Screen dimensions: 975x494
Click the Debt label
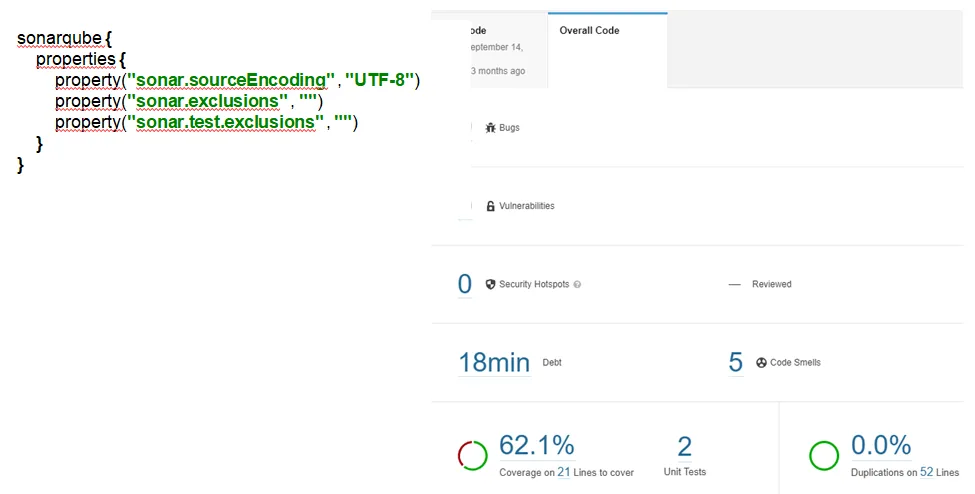552,363
